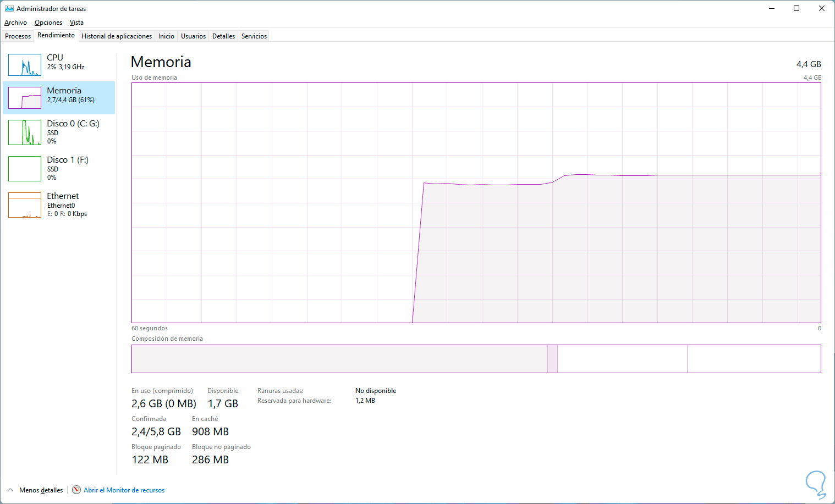Open the Servicios tab
Viewport: 835px width, 504px height.
tap(254, 36)
